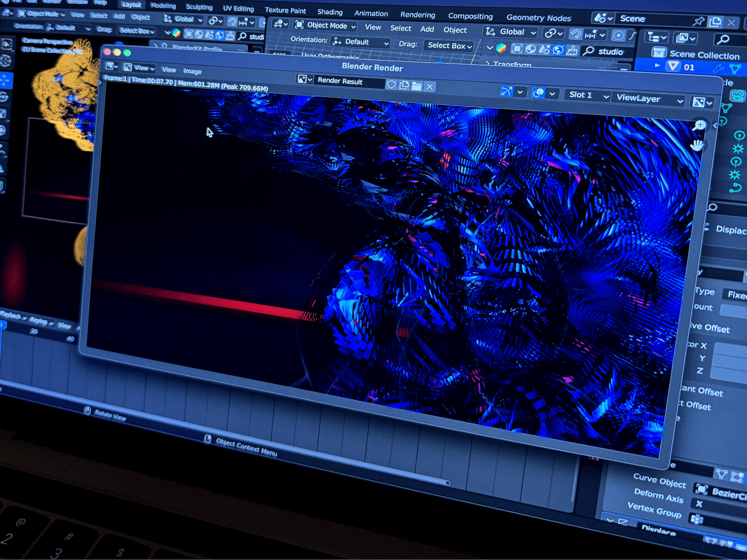Open the Object Mode dropdown in the right viewport
Image resolution: width=747 pixels, height=560 pixels.
tap(325, 25)
